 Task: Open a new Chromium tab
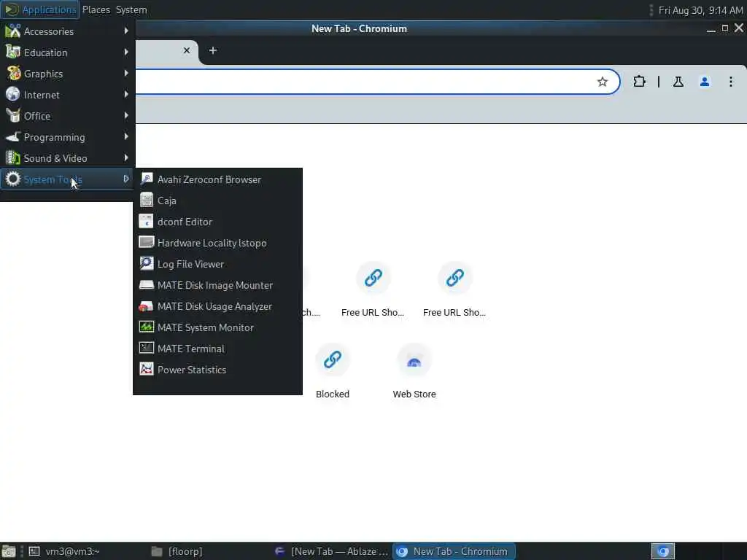(x=213, y=50)
